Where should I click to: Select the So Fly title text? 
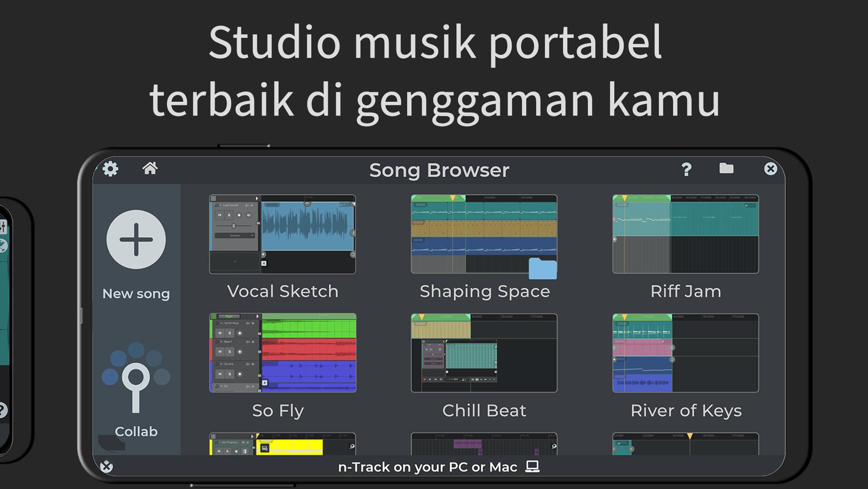278,411
